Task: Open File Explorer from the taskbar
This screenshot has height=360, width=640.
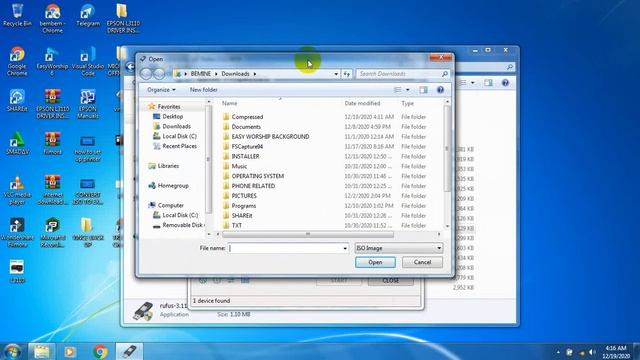Action: point(41,351)
